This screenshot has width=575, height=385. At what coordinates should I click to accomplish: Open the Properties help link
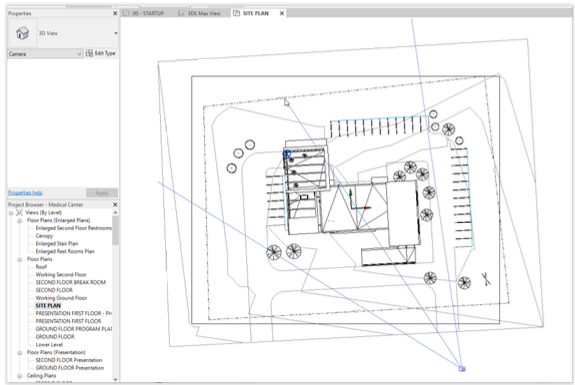(25, 193)
